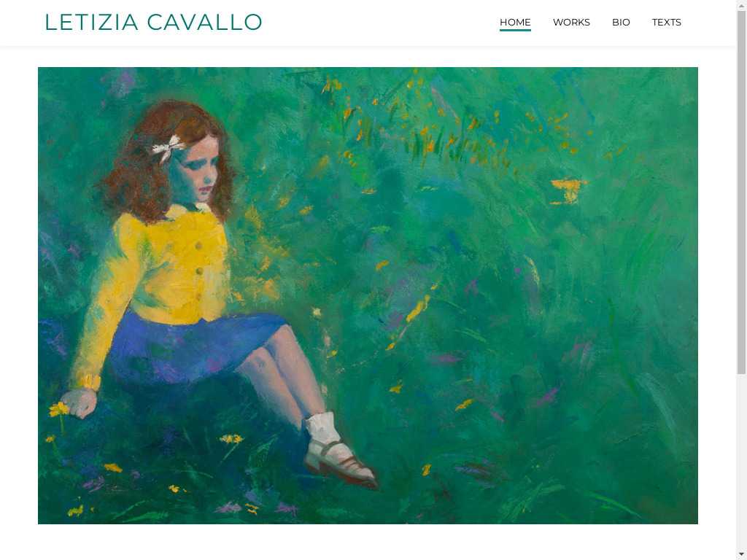
Task: Open the HOME menu item
Action: coord(515,23)
